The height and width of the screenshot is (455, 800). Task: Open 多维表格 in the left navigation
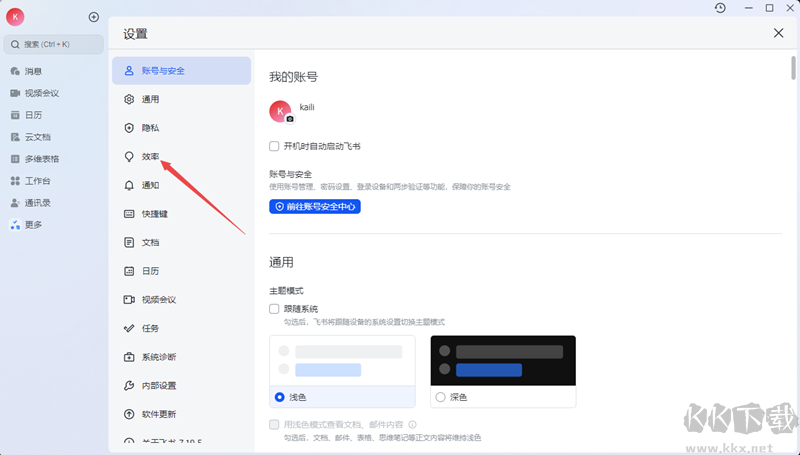click(x=35, y=159)
